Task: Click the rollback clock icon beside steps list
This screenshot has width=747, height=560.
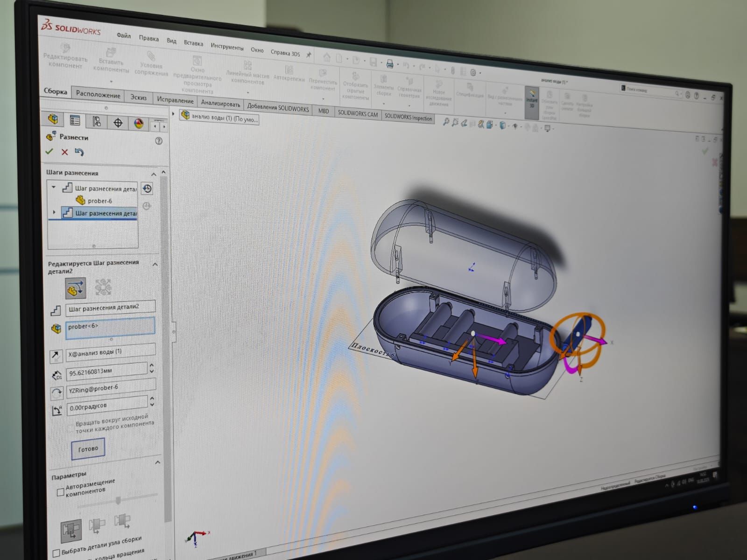Action: click(x=147, y=189)
